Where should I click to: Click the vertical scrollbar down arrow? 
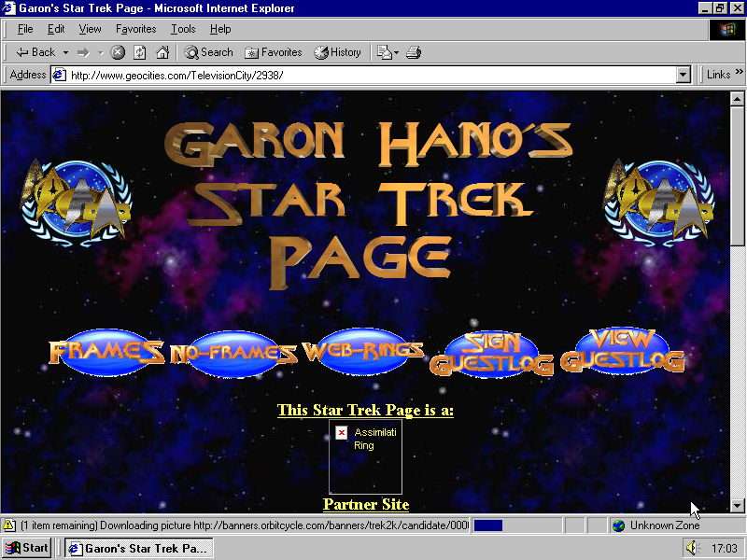click(737, 505)
